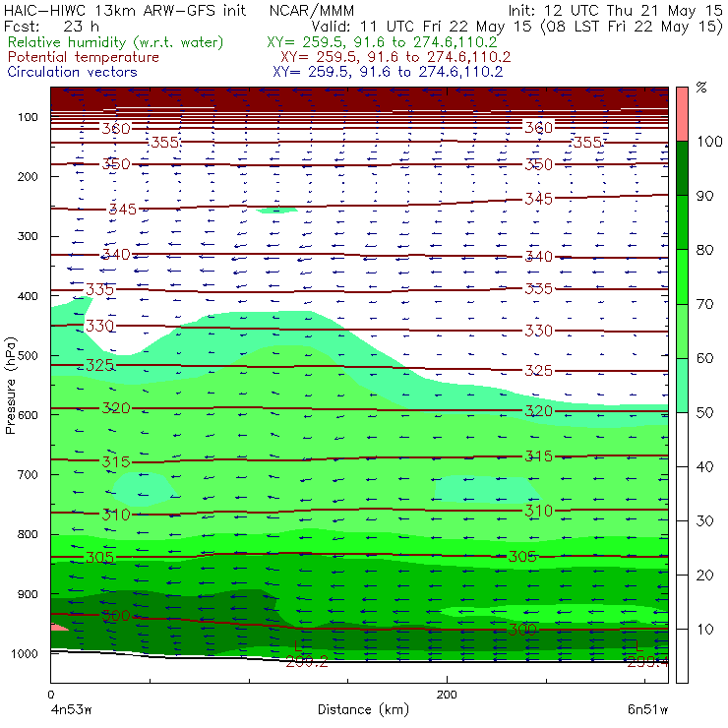Click the '100' colorbar scale label
The height and width of the screenshot is (728, 728).
point(709,141)
